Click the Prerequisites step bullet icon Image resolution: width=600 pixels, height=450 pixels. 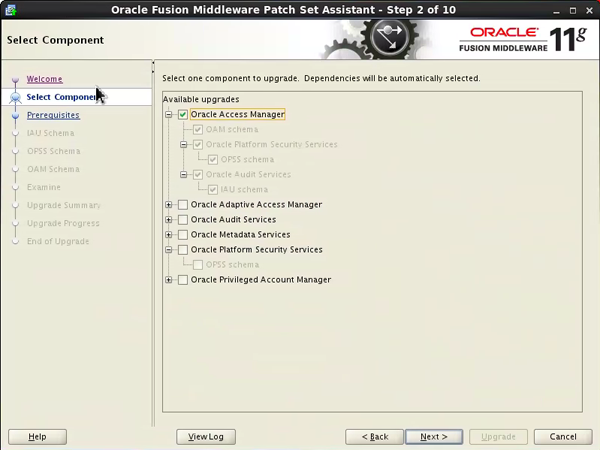tap(15, 115)
